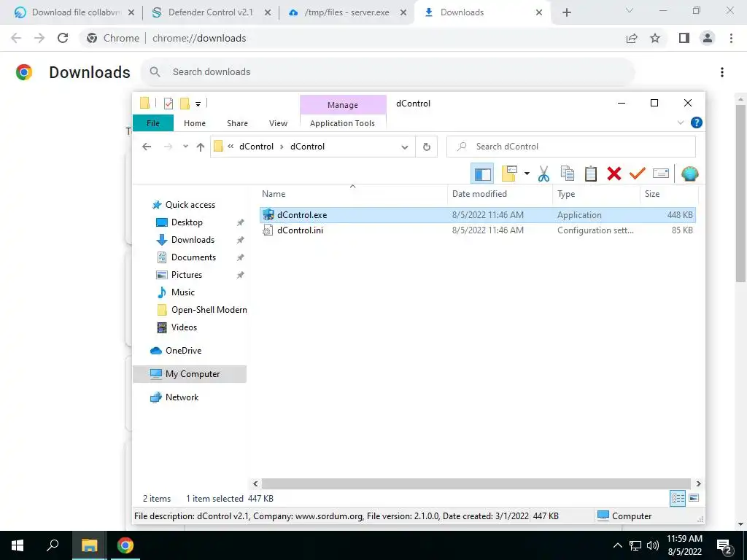The image size is (747, 560).
Task: Open Quick access in the navigation pane
Action: 190,205
